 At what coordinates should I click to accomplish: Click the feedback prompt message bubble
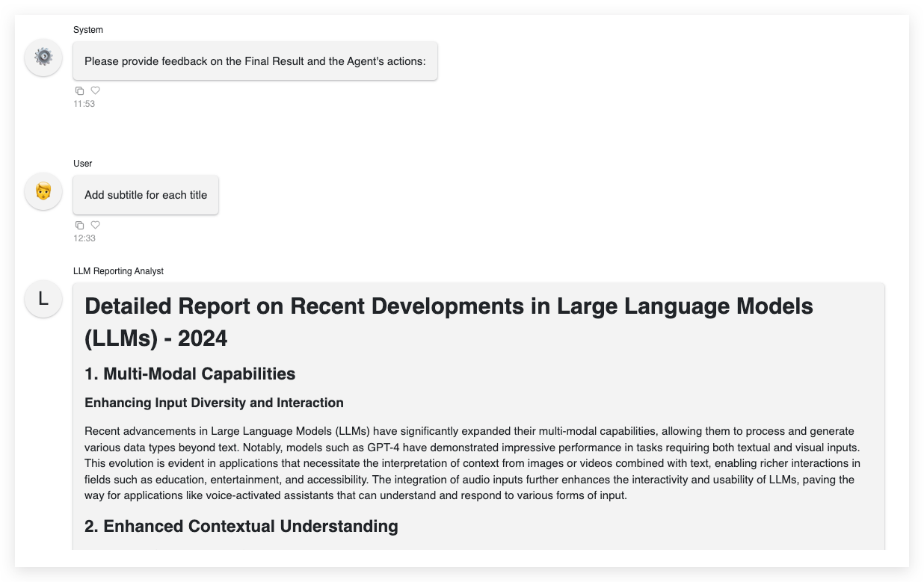255,61
